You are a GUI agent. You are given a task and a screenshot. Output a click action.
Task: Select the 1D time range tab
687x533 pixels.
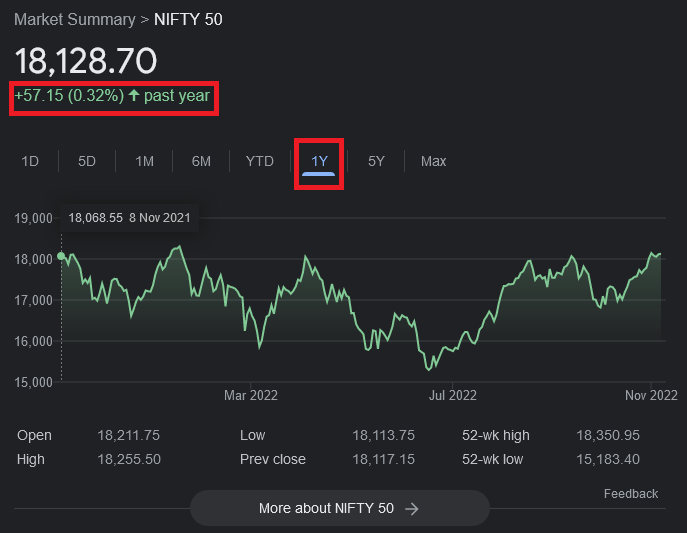coord(30,161)
